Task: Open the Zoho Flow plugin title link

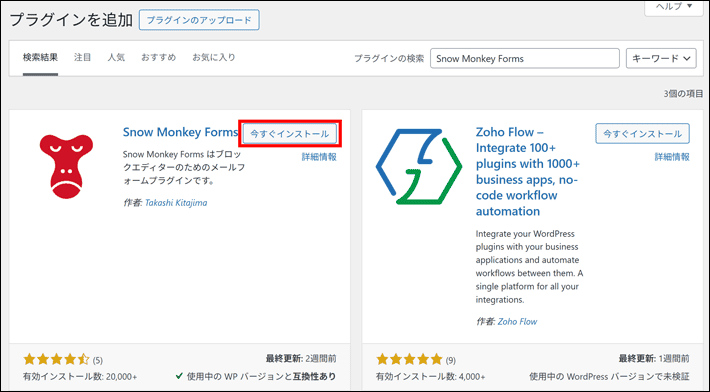Action: (528, 172)
